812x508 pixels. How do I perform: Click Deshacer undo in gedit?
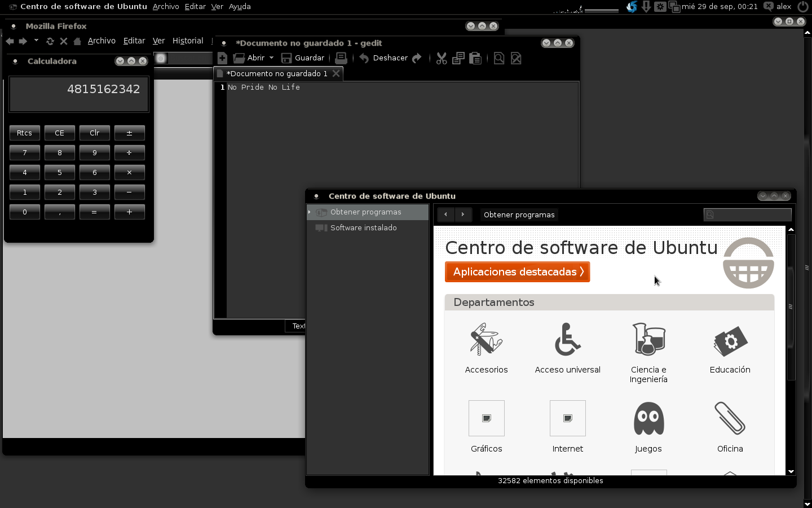pyautogui.click(x=383, y=58)
